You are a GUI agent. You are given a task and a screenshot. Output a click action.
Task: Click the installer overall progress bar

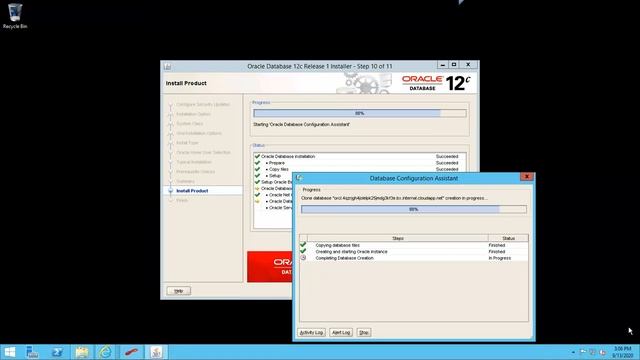[360, 113]
